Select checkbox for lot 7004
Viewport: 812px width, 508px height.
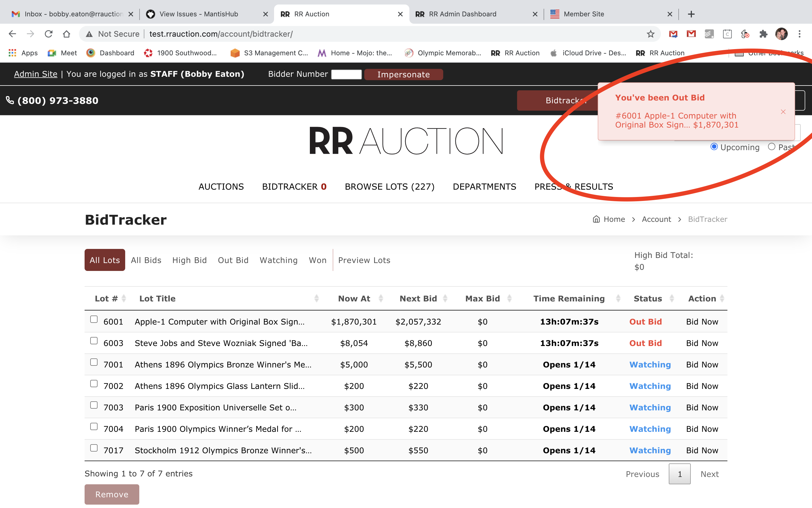(x=94, y=426)
